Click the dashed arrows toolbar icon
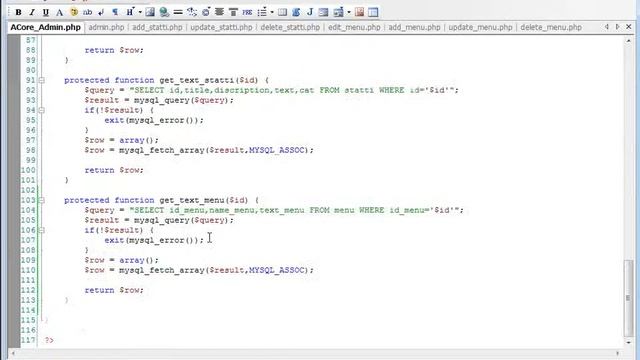This screenshot has width=640, height=360. 192,12
